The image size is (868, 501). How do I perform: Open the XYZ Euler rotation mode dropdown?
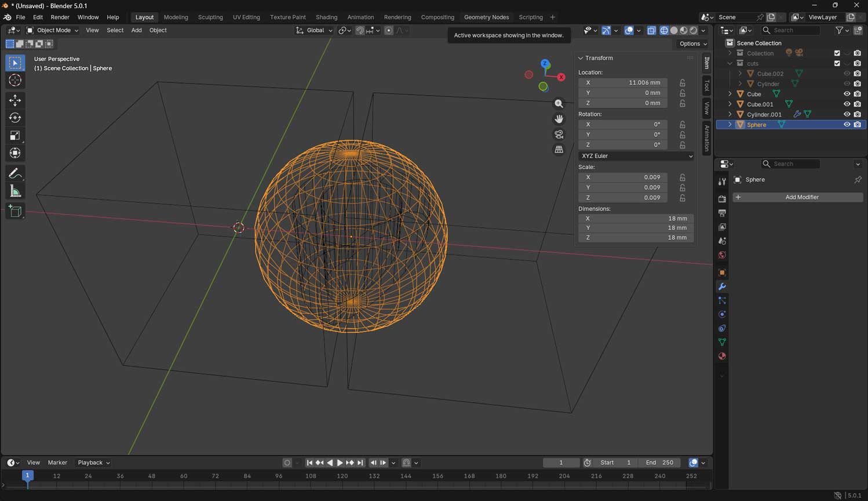coord(636,156)
